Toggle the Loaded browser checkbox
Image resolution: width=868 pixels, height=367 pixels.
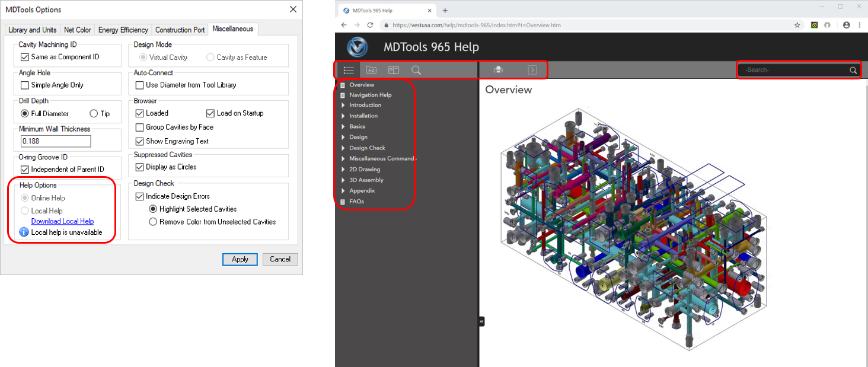pos(139,113)
